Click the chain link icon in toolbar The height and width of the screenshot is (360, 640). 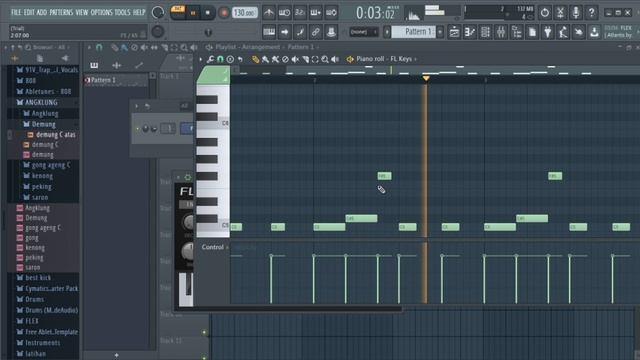[316, 32]
